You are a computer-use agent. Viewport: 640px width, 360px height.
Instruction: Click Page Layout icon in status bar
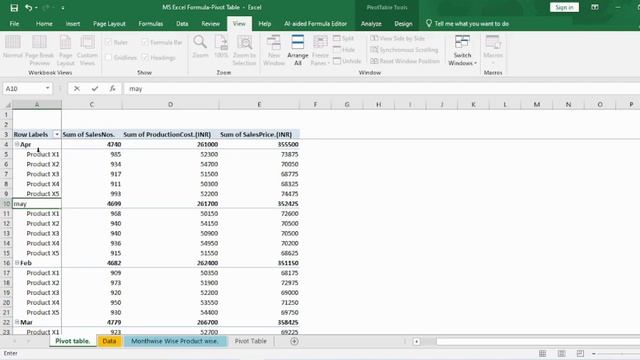[x=562, y=353]
